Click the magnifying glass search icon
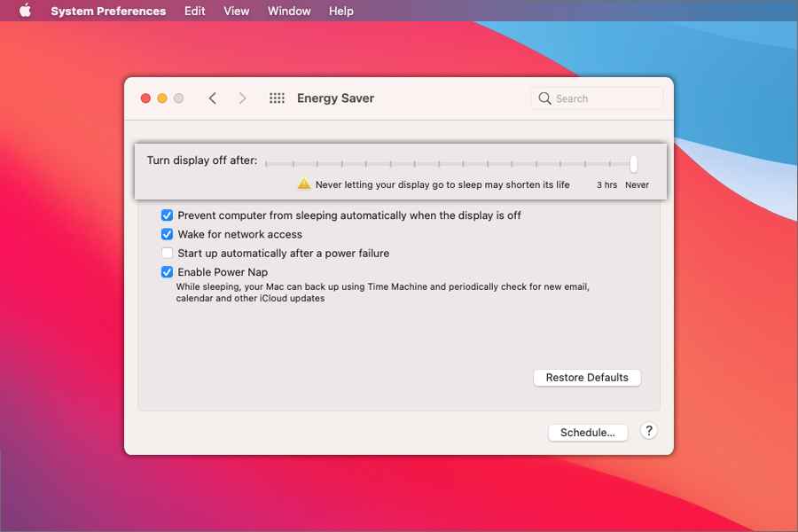 pos(544,98)
